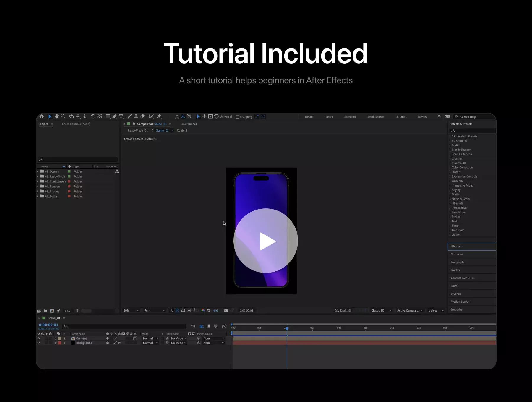
Task: Open the Full resolution dropdown
Action: 154,310
